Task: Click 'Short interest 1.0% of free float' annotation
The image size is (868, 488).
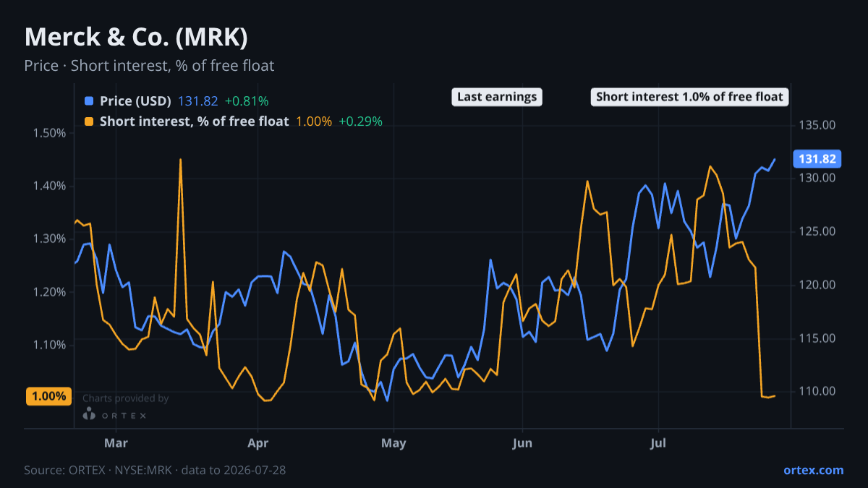Action: 689,97
